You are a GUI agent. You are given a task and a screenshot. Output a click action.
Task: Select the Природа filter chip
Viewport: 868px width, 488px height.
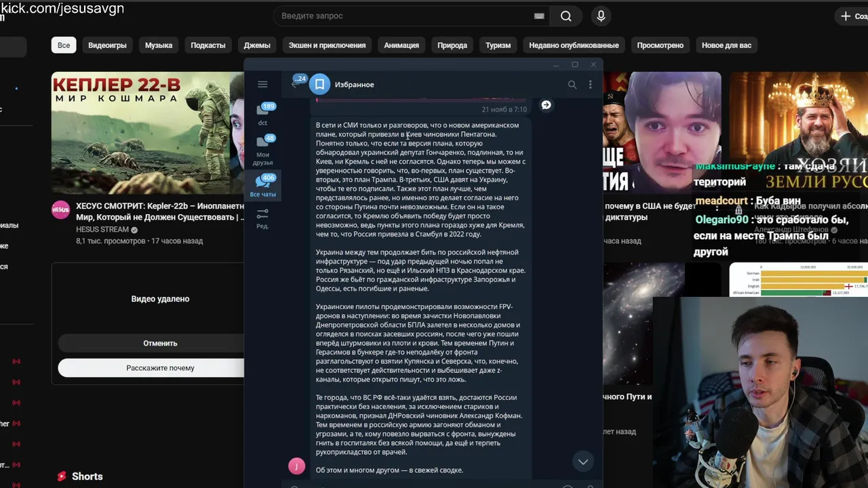tap(452, 45)
